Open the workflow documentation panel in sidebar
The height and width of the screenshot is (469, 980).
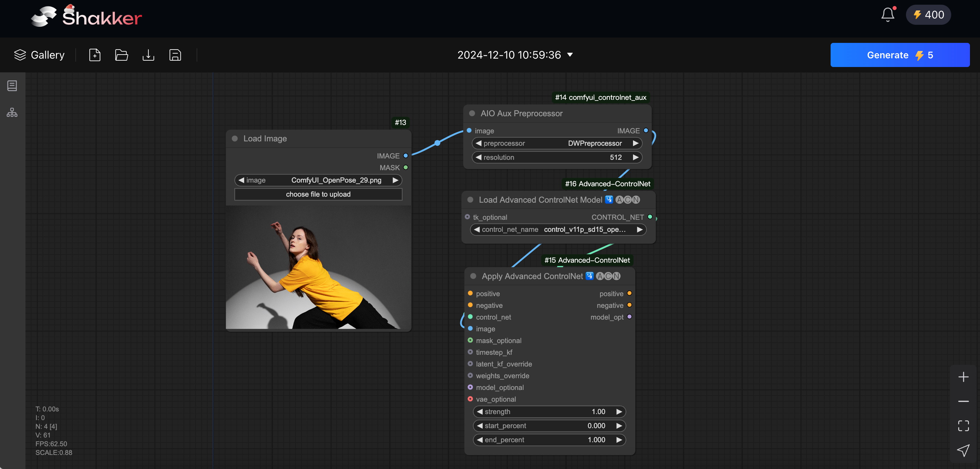12,85
